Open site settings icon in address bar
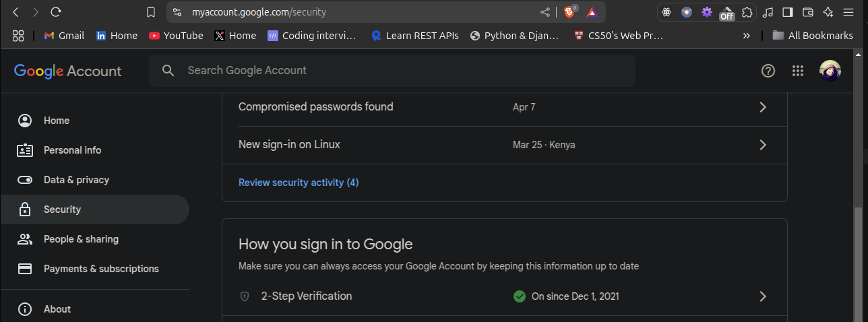 click(177, 12)
